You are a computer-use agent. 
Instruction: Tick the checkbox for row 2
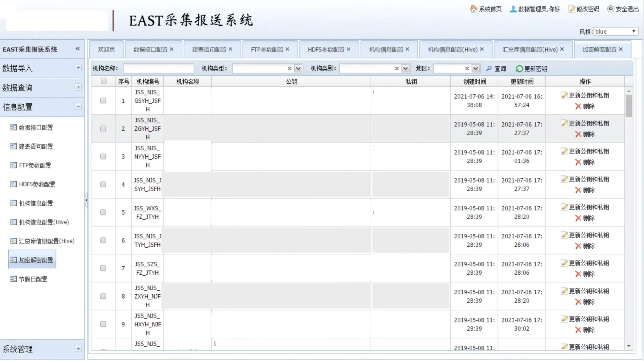tap(103, 128)
